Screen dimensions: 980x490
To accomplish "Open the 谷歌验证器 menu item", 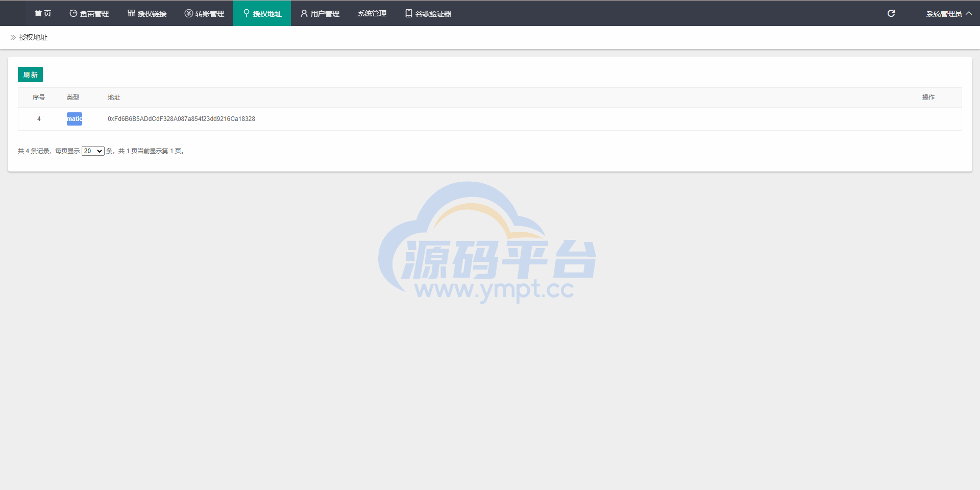I will 428,13.
